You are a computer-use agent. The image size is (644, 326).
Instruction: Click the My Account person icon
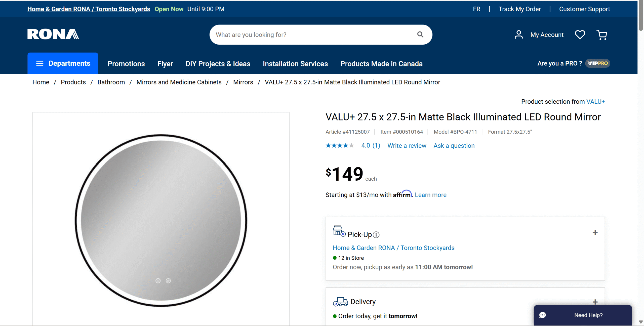[x=518, y=34]
